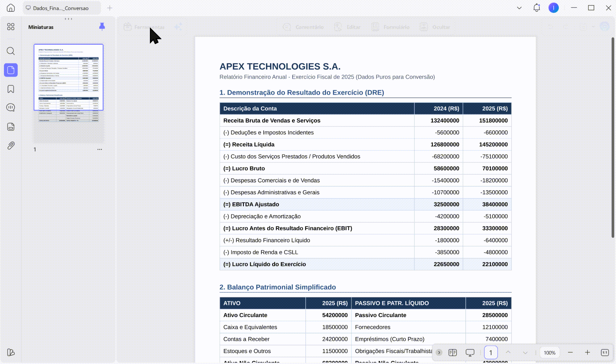Viewport: 616px width, 364px height.
Task: Click the (-) Imposto de Renda e CSLL label
Action: coord(260,252)
